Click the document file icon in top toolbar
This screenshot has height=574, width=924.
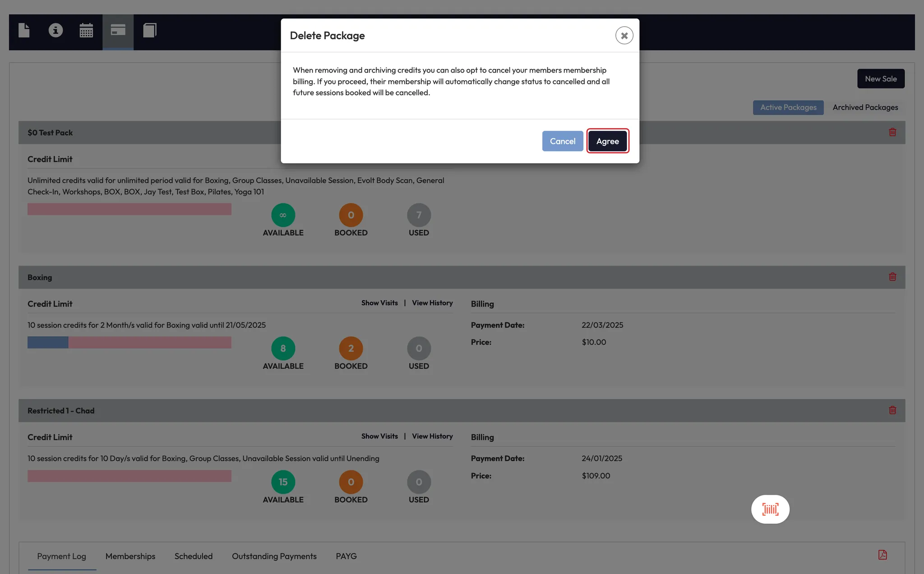point(24,31)
